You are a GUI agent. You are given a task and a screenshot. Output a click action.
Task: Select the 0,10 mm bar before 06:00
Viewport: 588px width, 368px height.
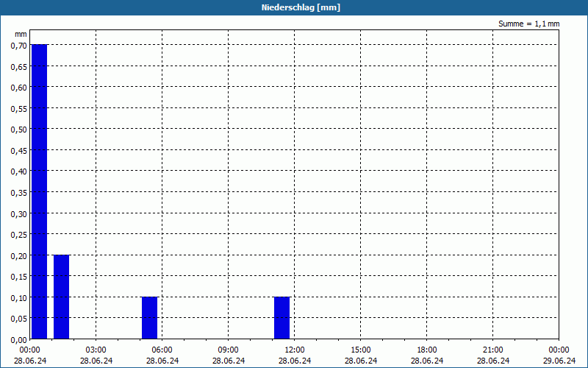point(149,318)
